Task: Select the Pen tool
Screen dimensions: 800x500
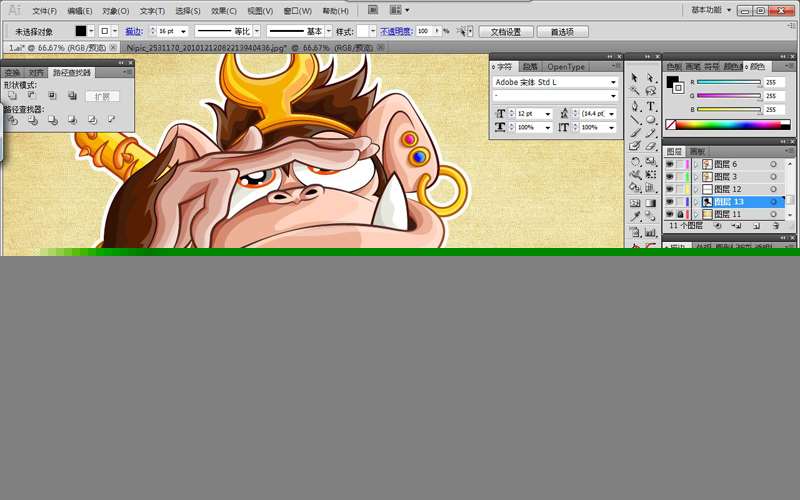Action: [x=634, y=106]
